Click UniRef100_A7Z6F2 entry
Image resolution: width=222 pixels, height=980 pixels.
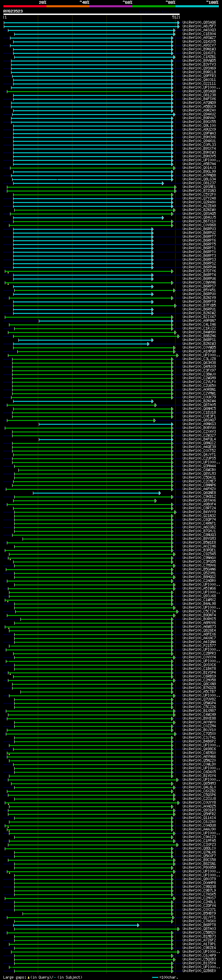pyautogui.click(x=199, y=940)
